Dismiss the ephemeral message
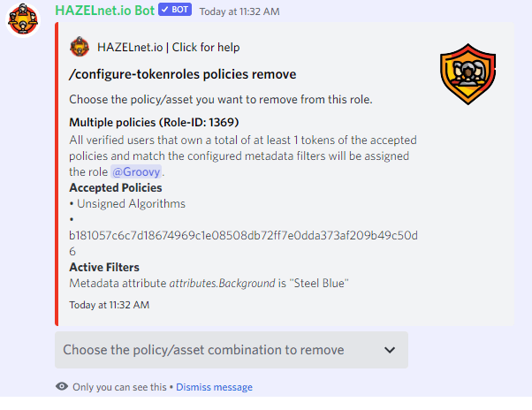532x410 pixels. point(214,387)
